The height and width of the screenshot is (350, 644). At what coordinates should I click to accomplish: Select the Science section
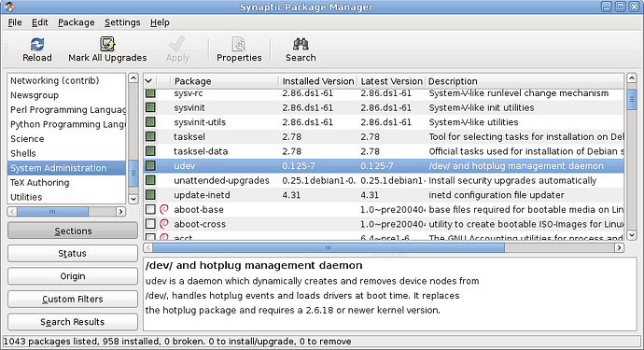click(66, 139)
